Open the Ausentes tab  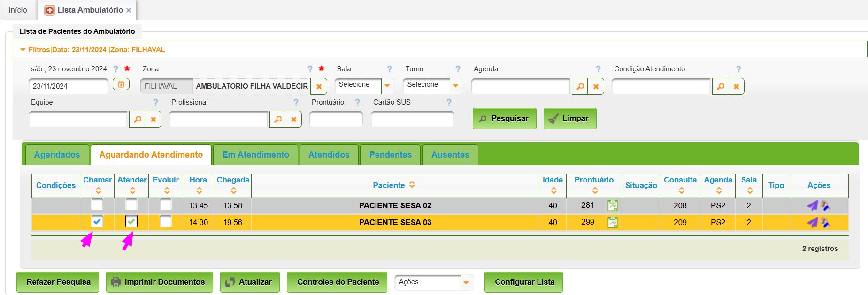click(450, 155)
